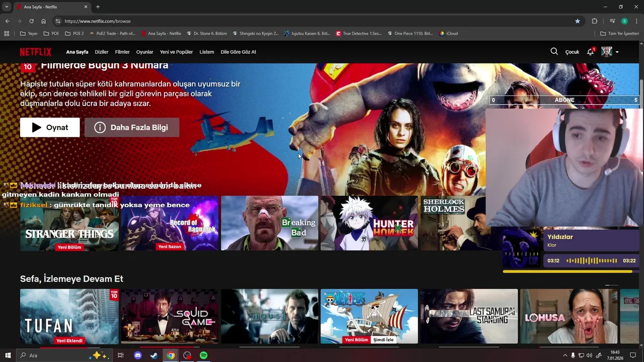Open POE 2 bookmark folder
644x362 pixels.
pos(74,34)
